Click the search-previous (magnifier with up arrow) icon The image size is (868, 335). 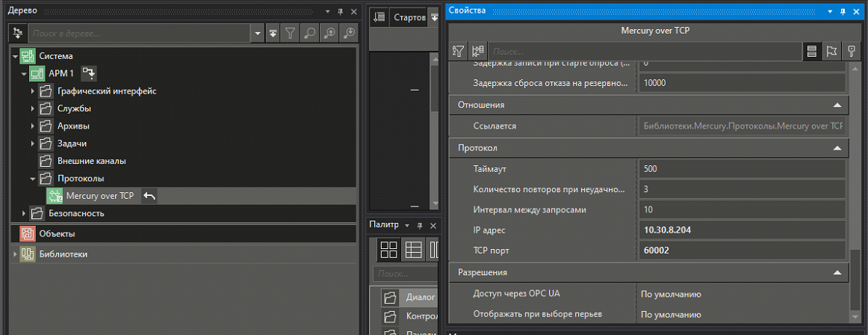(329, 33)
